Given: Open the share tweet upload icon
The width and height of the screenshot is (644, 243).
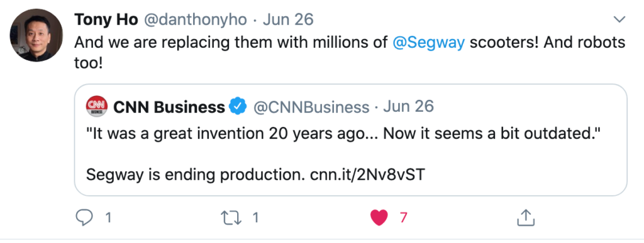Looking at the screenshot, I should [525, 218].
